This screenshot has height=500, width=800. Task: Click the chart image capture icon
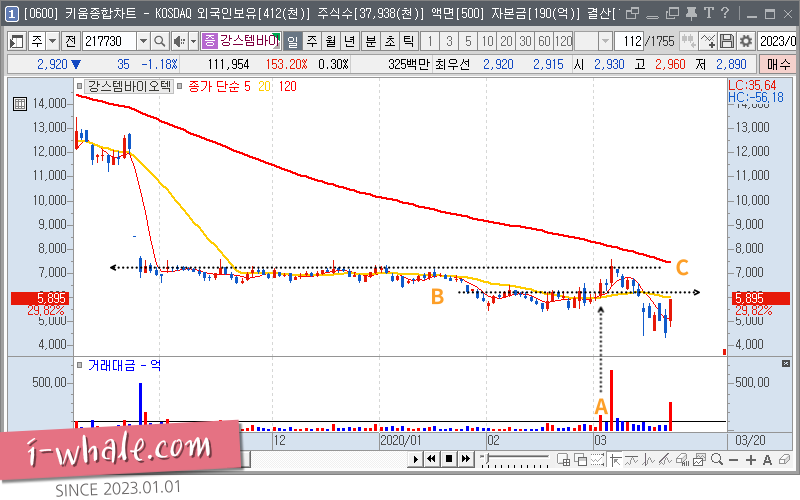point(699,460)
